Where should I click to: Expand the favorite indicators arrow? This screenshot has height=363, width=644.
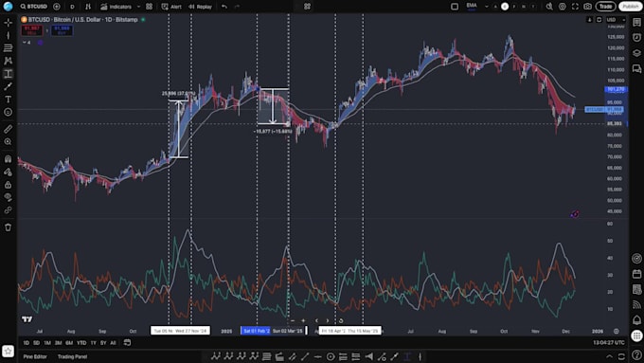[138, 7]
